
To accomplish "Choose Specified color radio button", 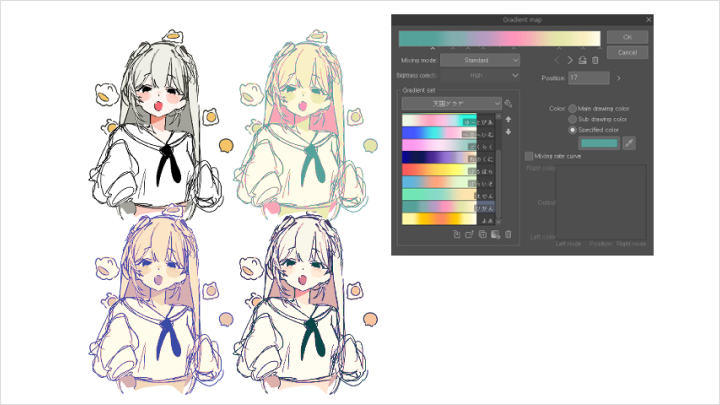I will 572,130.
